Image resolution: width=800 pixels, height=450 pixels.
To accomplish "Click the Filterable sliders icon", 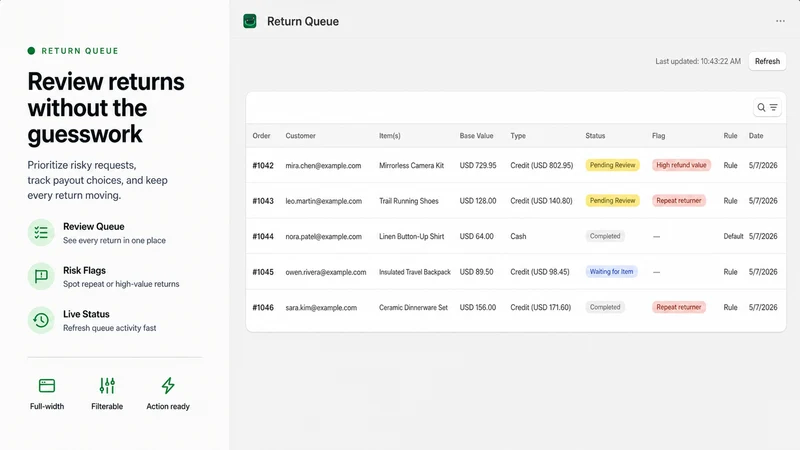I will pos(107,385).
